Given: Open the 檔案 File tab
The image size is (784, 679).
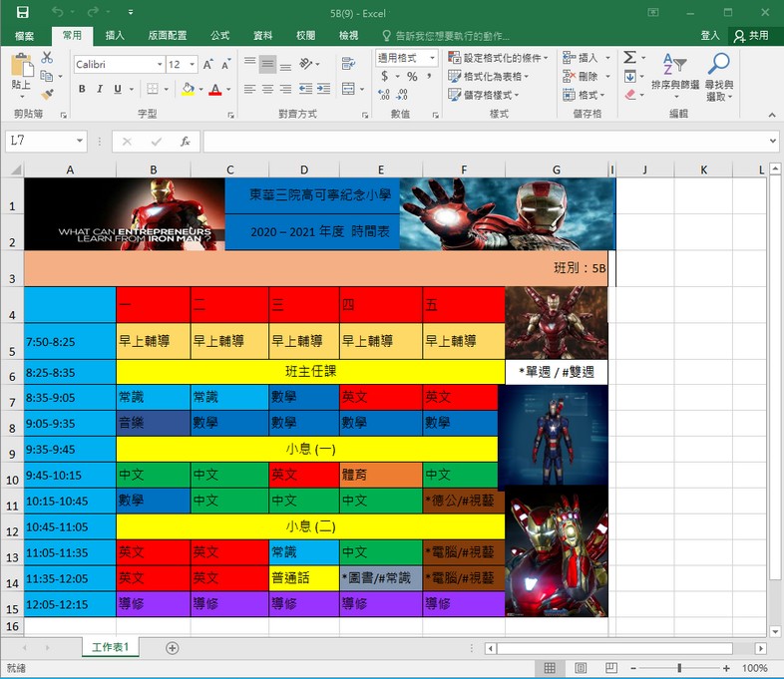Looking at the screenshot, I should point(25,36).
